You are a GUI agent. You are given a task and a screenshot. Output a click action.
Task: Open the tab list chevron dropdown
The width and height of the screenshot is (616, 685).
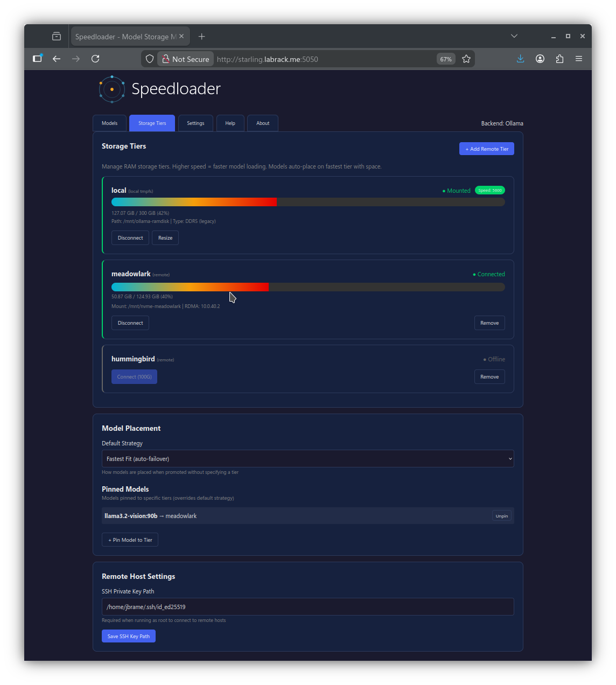pos(514,36)
